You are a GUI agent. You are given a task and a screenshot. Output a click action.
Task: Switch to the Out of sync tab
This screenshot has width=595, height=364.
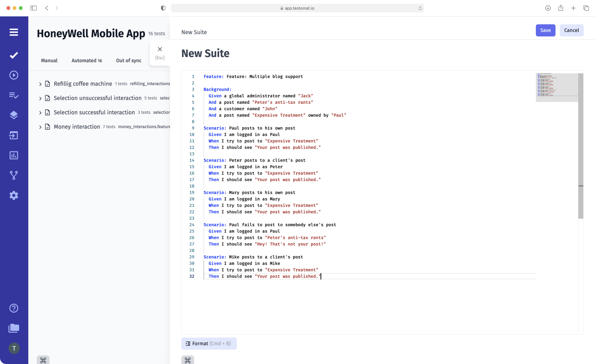click(129, 60)
